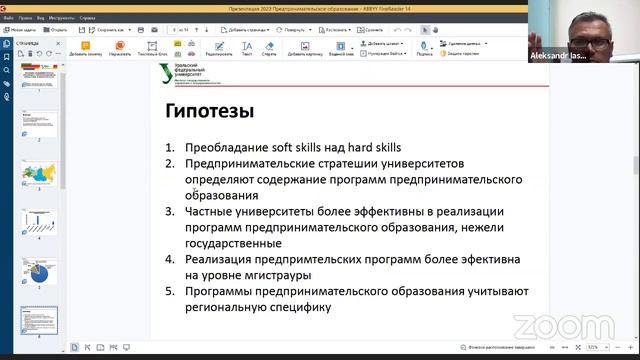The image size is (640, 360).
Task: Open the Pages panel in left sidebar
Action: [x=7, y=43]
